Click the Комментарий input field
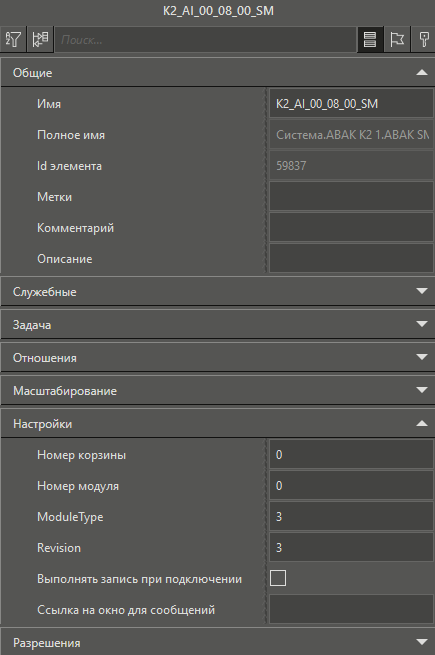 [351, 227]
